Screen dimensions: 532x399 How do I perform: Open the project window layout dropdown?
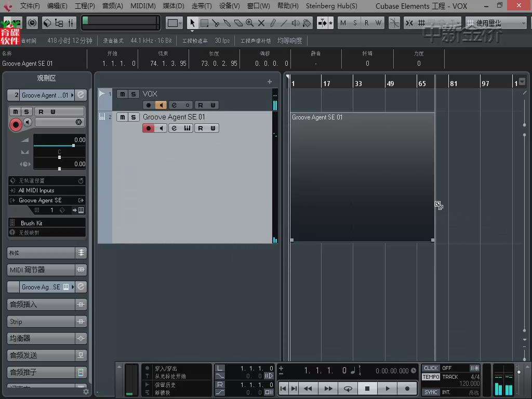[175, 23]
